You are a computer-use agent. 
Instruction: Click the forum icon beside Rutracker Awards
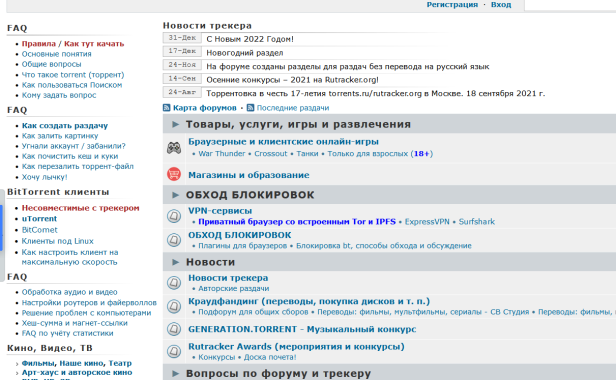click(174, 351)
